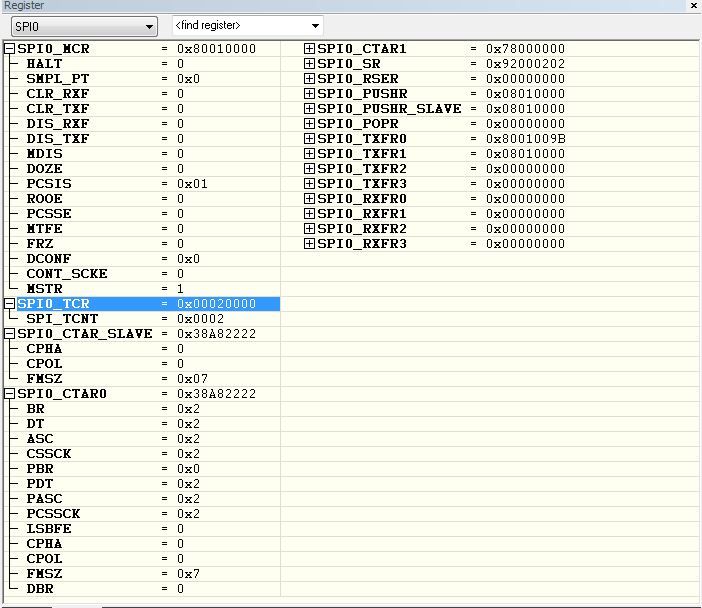Expand the SPI0_RXFR0 register
Viewport: 702px width, 608px height.
pos(309,199)
